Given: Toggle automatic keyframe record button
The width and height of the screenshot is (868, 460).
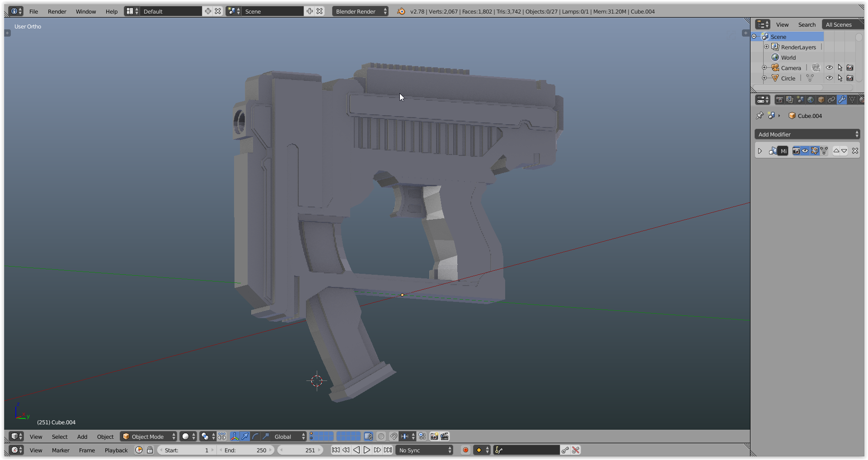Looking at the screenshot, I should point(465,450).
